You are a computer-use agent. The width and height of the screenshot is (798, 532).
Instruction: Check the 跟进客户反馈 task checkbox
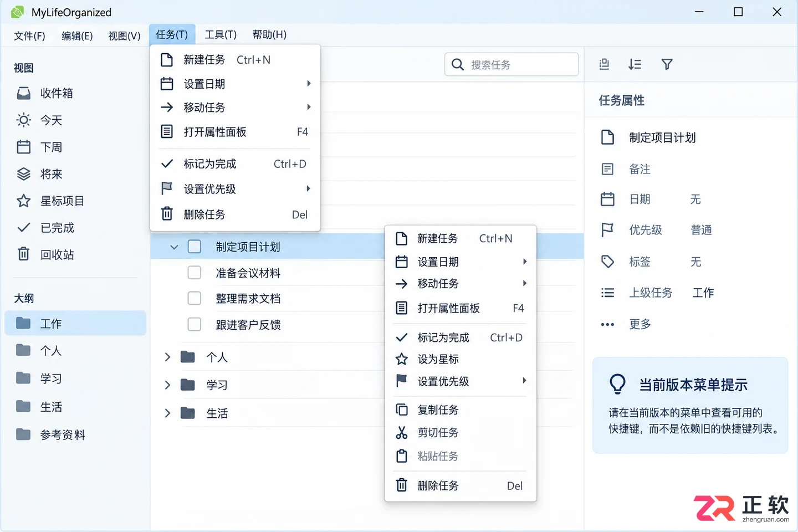tap(195, 324)
